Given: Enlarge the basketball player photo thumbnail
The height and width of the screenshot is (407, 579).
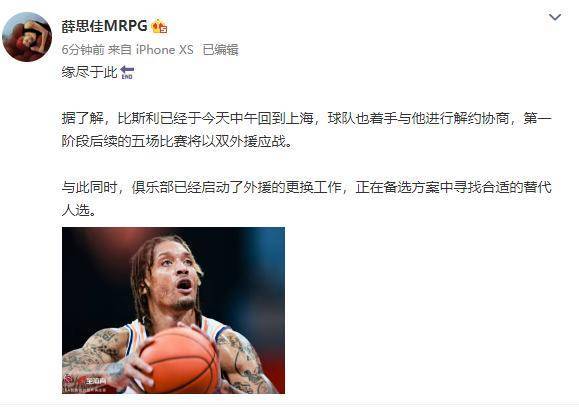Looking at the screenshot, I should [173, 310].
